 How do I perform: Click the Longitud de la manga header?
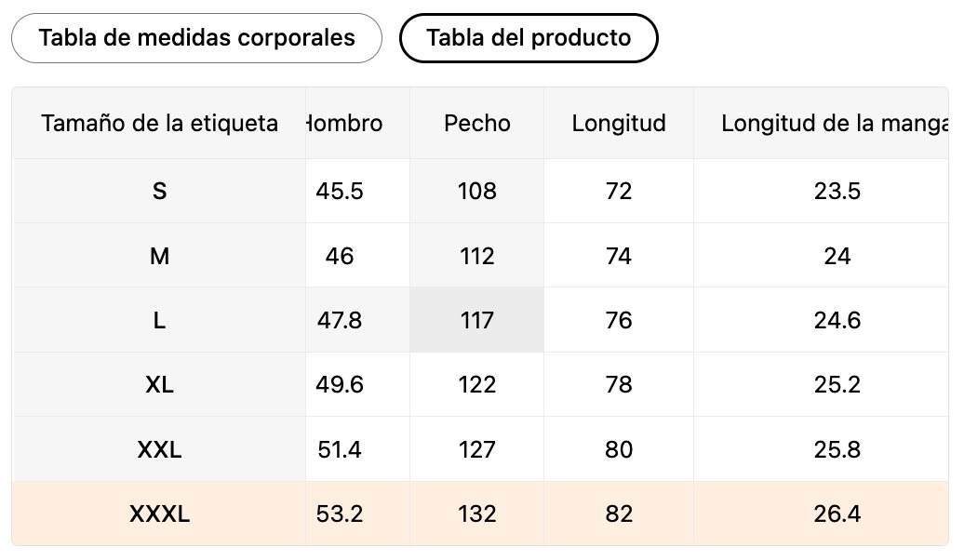[x=835, y=123]
